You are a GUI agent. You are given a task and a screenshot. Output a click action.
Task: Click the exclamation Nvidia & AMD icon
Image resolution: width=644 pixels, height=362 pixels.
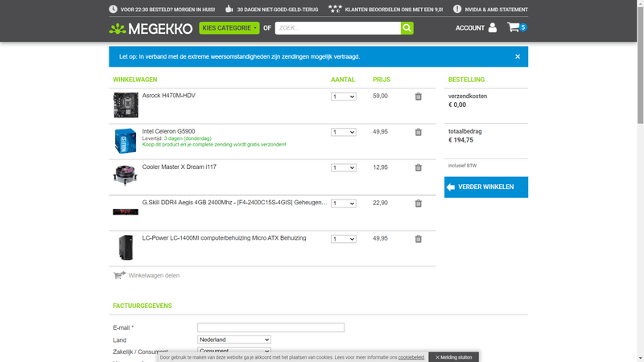pos(457,9)
